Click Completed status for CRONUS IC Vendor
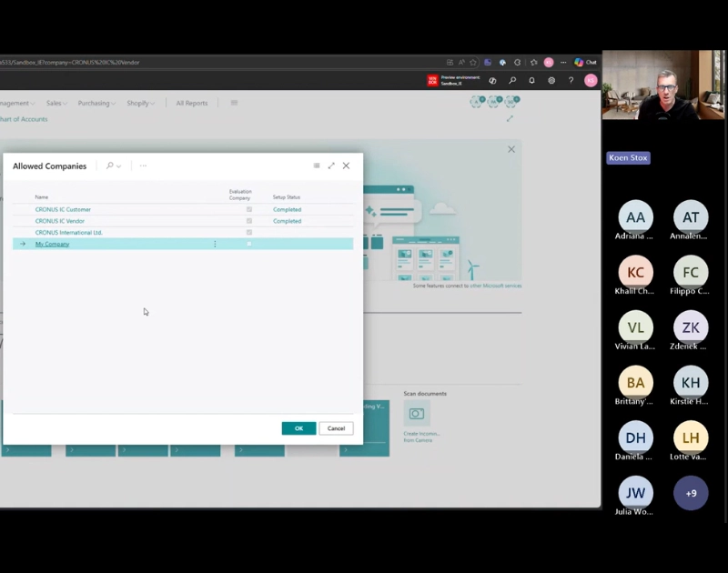 pyautogui.click(x=287, y=221)
